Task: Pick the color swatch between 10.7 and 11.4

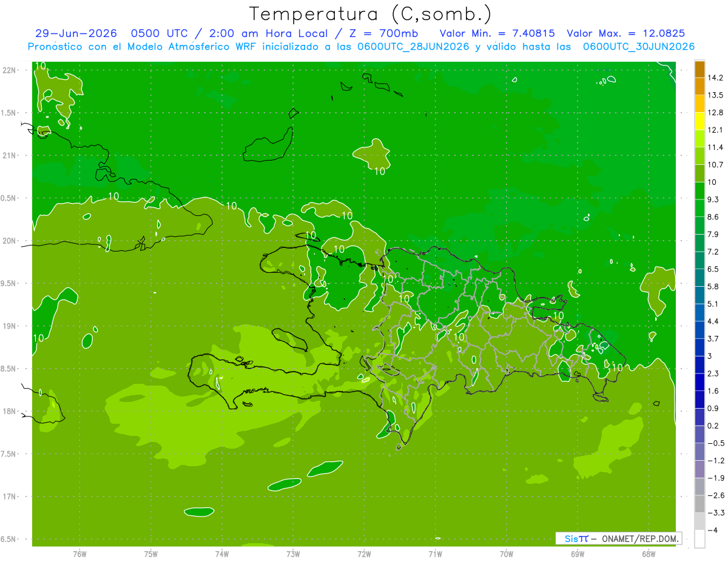Action: click(699, 156)
